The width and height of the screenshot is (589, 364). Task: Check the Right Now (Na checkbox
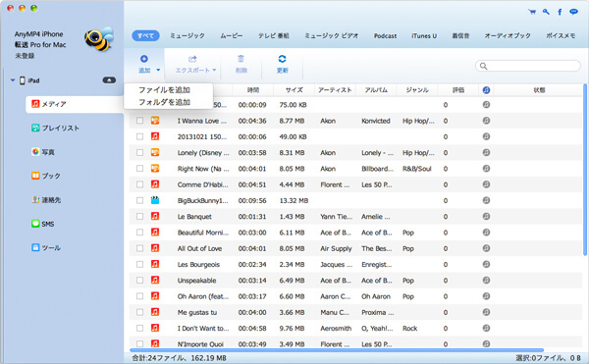(139, 169)
